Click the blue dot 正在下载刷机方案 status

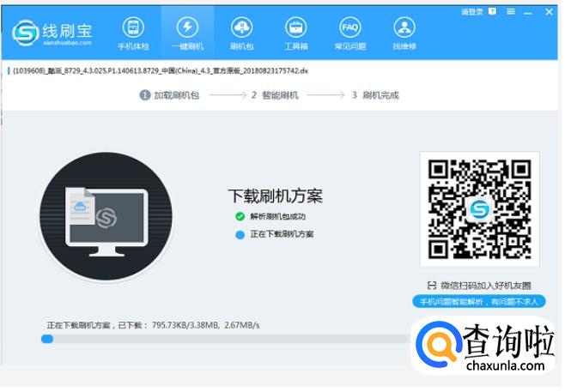274,234
